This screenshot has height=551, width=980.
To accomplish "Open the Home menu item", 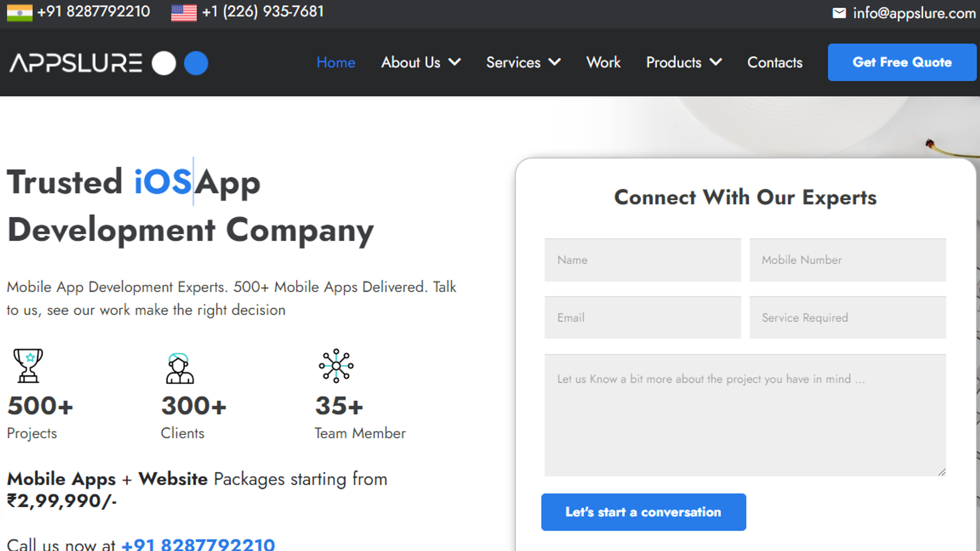I will 336,62.
